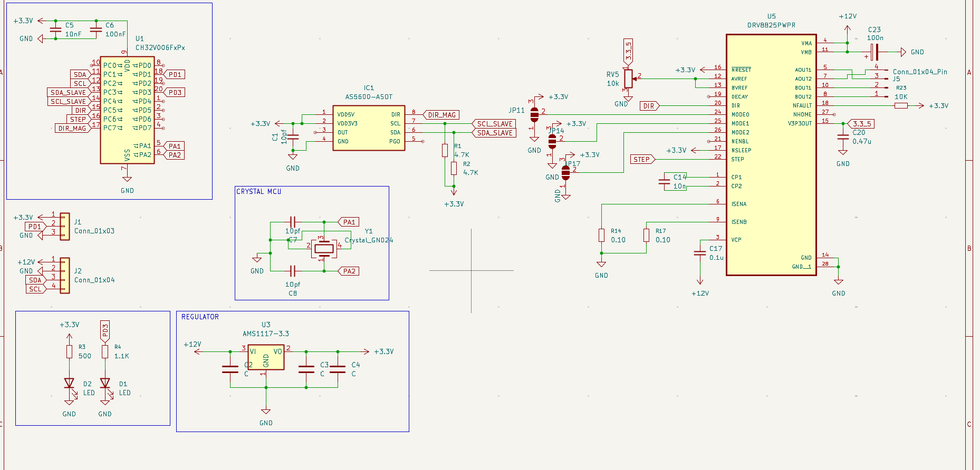Select the JP11 solder jumper

pos(534,114)
